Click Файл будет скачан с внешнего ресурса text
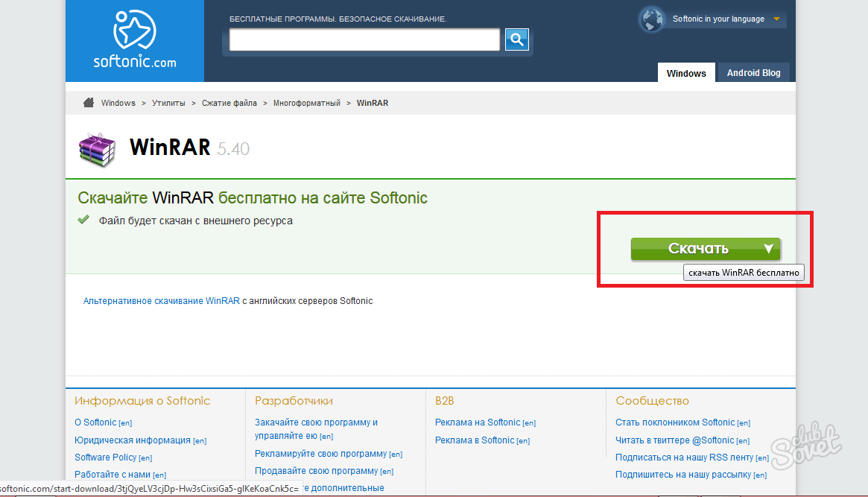Image resolution: width=868 pixels, height=497 pixels. pos(195,221)
